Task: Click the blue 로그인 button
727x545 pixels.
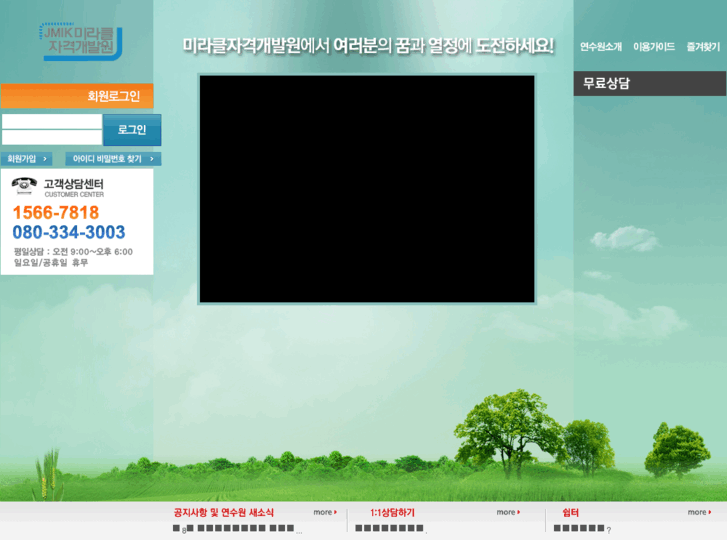Action: 132,130
